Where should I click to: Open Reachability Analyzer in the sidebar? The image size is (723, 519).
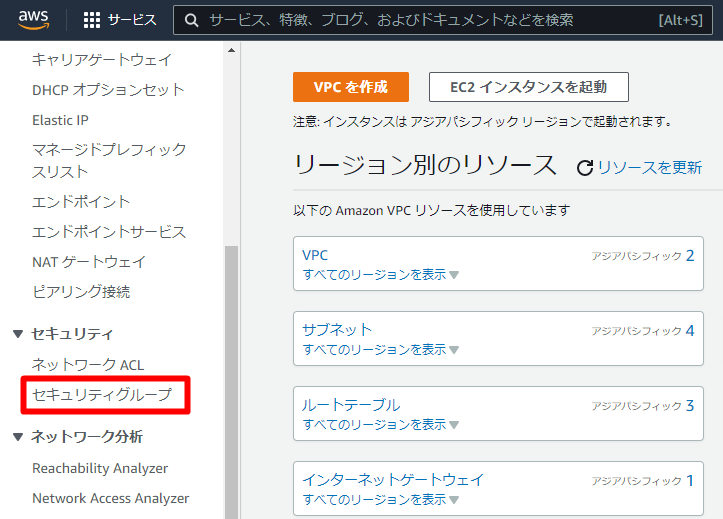point(100,468)
